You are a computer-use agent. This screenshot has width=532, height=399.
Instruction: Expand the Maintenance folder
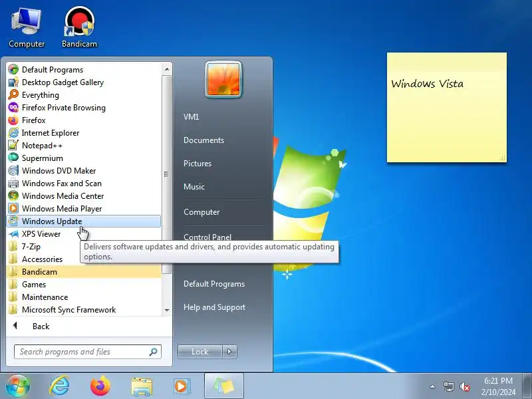click(x=84, y=297)
